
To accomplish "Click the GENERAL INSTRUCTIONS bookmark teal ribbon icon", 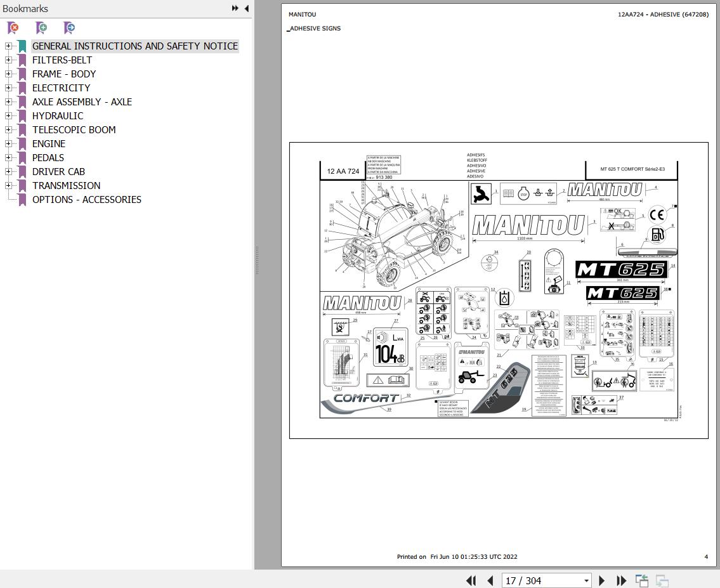I will coord(22,46).
